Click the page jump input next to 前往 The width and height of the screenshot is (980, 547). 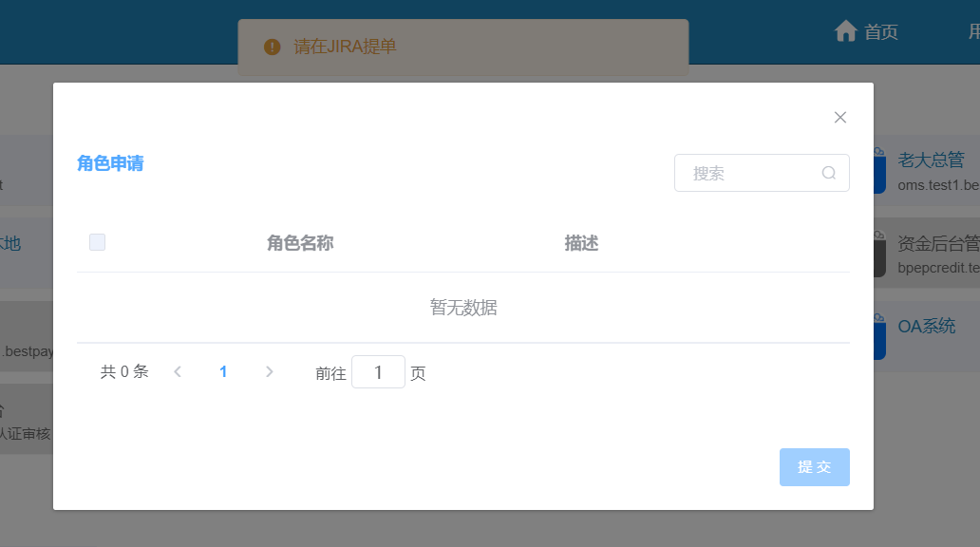click(378, 371)
